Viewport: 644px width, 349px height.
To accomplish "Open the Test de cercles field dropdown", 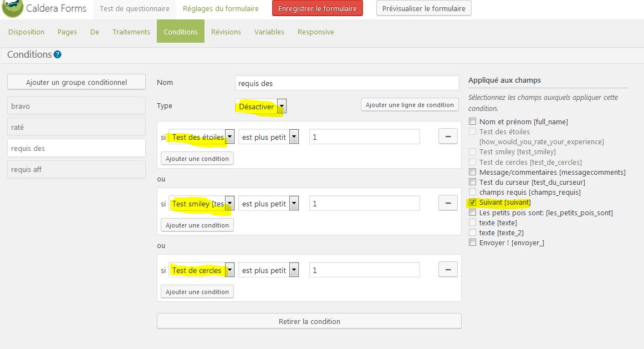I will pyautogui.click(x=201, y=270).
